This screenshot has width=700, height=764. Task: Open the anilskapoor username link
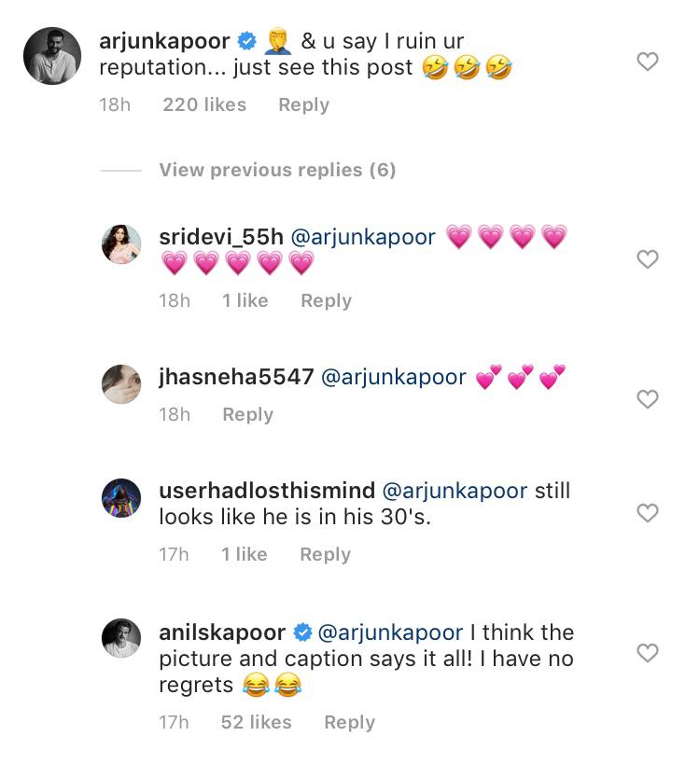coord(222,632)
